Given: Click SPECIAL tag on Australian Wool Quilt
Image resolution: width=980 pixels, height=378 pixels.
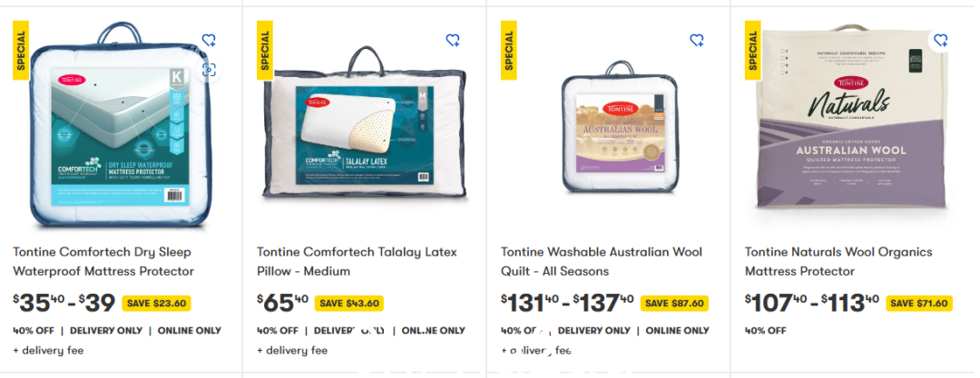Looking at the screenshot, I should coord(508,50).
